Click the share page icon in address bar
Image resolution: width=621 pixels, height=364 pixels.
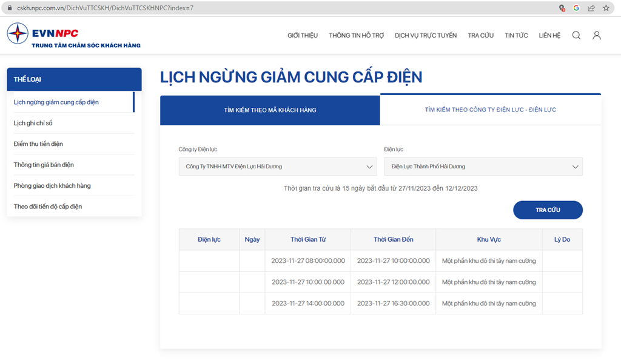tap(591, 8)
